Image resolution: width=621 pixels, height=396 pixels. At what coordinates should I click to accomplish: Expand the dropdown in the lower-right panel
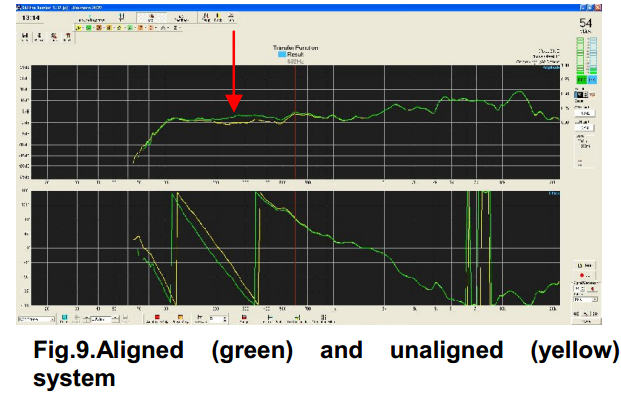[586, 300]
